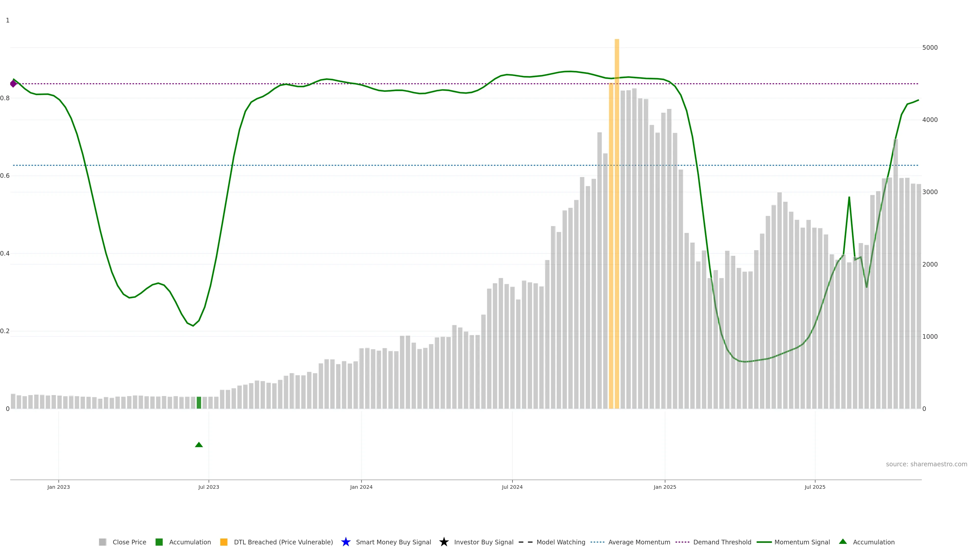The image size is (980, 551).
Task: Click the Jul 2024 axis label
Action: (512, 487)
